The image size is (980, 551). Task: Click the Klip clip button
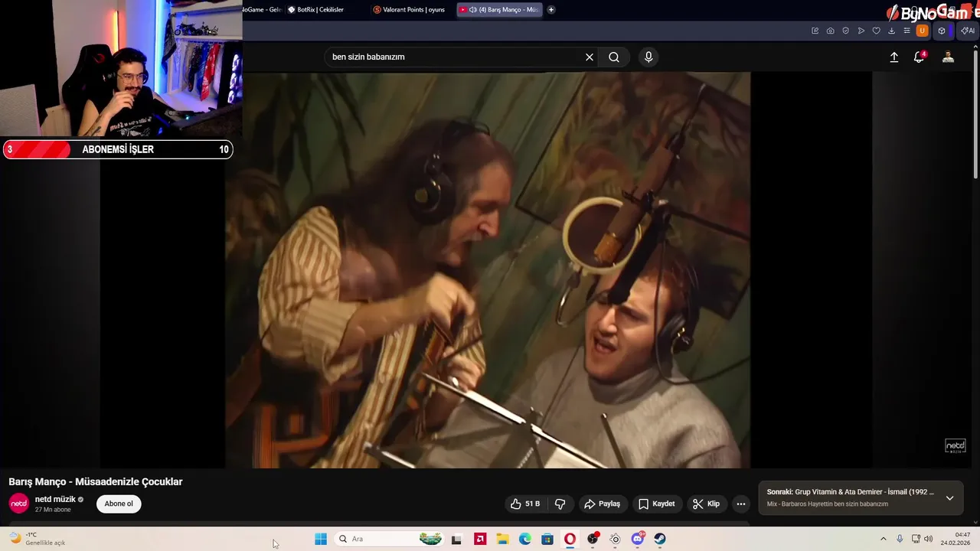coord(706,504)
